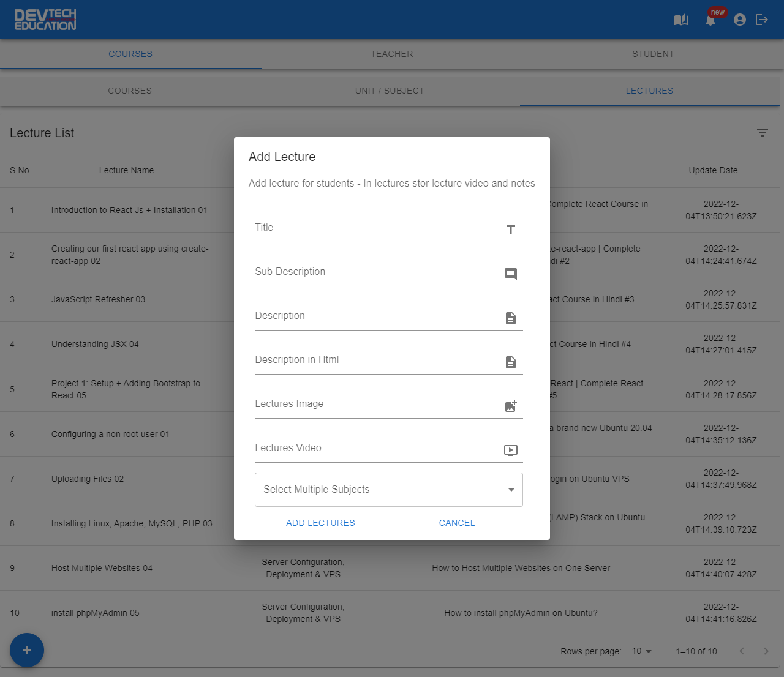Click the video play icon in Lectures Video
784x677 pixels.
(x=511, y=450)
